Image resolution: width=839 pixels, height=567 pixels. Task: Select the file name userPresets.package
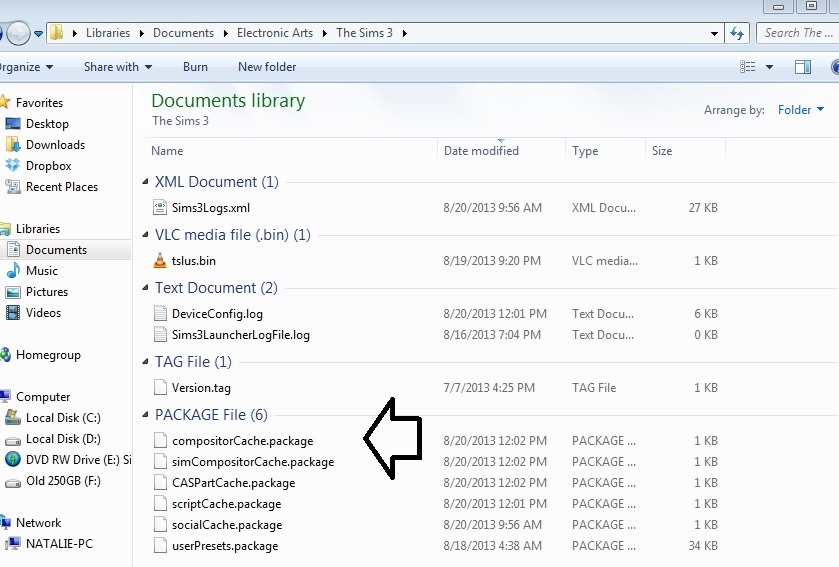click(225, 546)
